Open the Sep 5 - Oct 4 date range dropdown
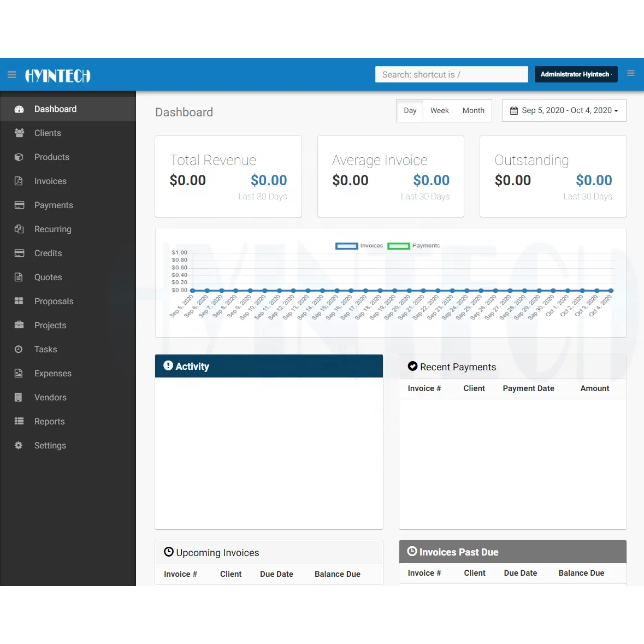 564,111
